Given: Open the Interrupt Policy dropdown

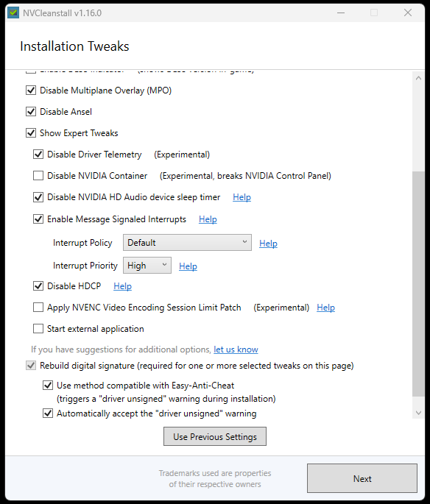Looking at the screenshot, I should click(x=187, y=242).
